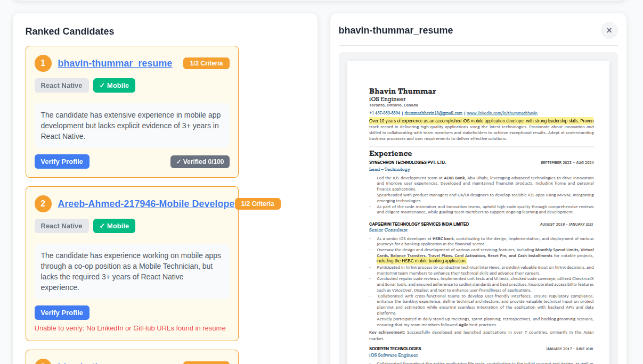Click 'Lead – Technology' job title in resume
The image size is (643, 364).
389,170
